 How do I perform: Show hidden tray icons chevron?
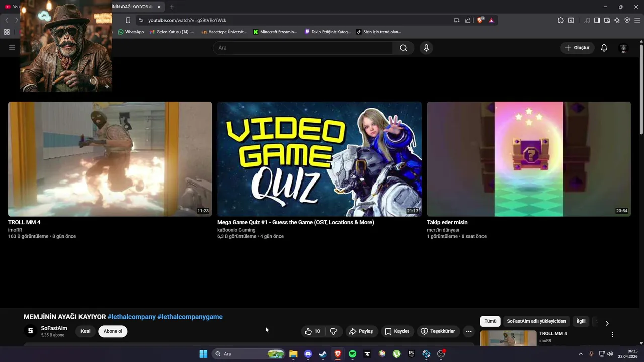coord(580,354)
